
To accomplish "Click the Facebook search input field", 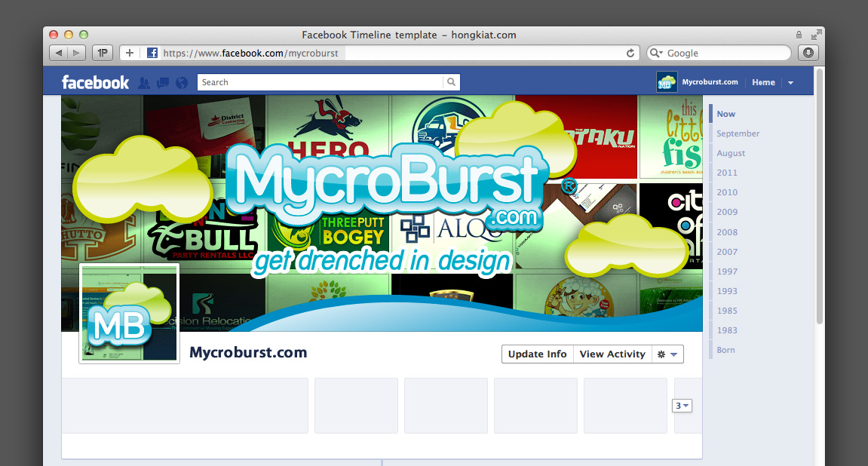I will tap(320, 82).
